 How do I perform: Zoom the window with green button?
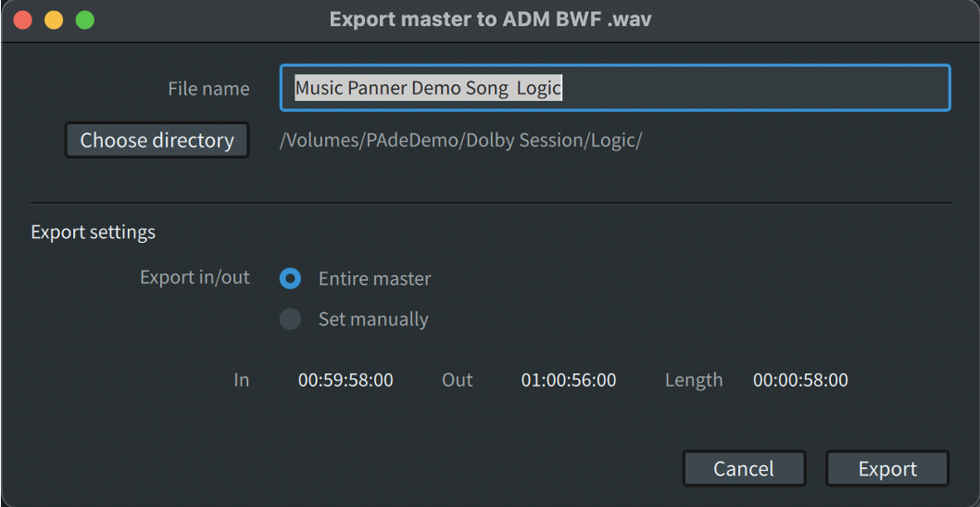(x=85, y=19)
